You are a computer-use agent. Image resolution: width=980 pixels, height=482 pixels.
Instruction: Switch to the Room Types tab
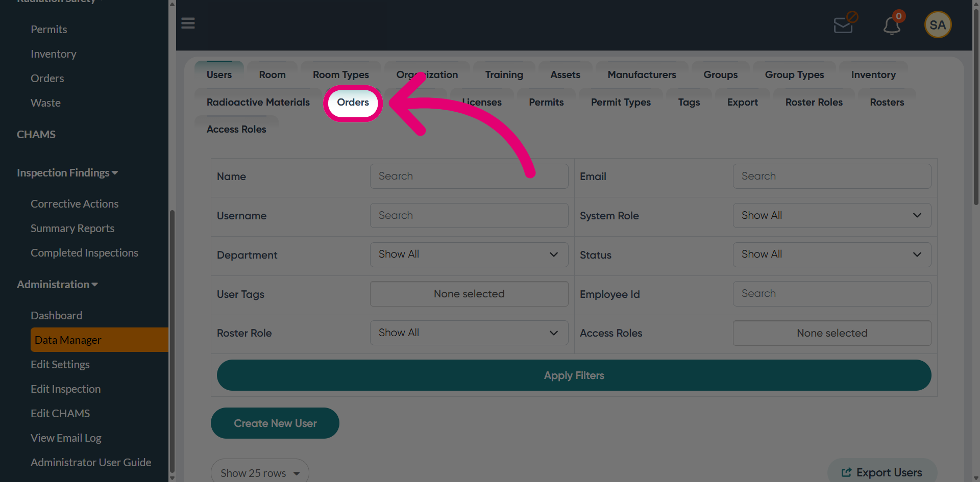pyautogui.click(x=340, y=74)
